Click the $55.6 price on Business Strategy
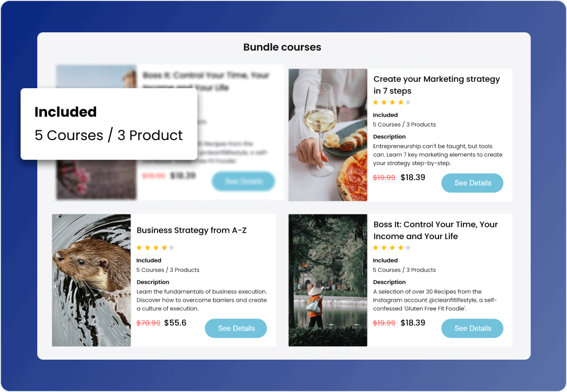Image resolution: width=567 pixels, height=392 pixels. click(x=175, y=322)
